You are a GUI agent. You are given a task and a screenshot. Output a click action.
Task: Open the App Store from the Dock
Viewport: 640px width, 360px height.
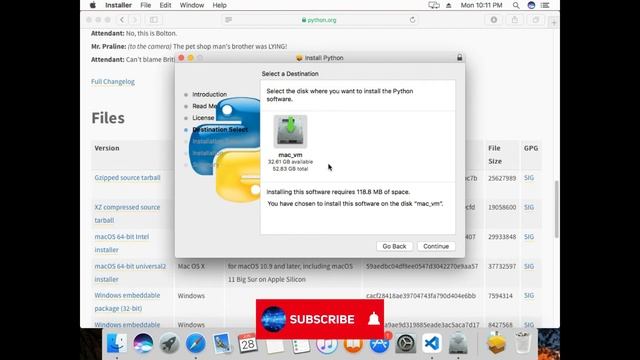[379, 344]
